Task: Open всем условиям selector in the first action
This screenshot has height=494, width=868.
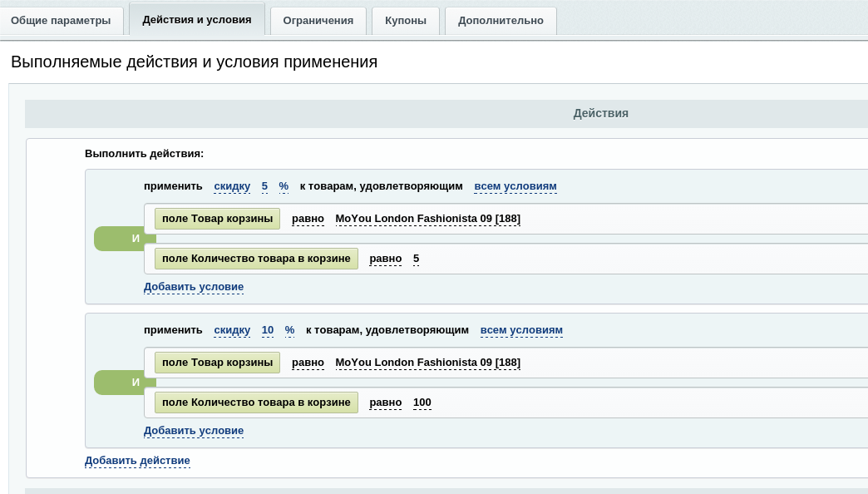Action: point(515,186)
